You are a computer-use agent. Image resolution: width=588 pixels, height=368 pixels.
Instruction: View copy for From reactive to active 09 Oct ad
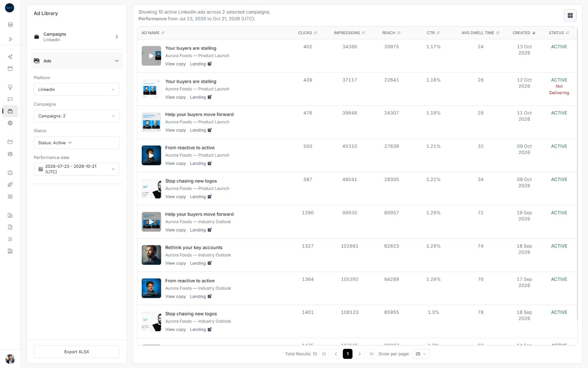click(x=175, y=163)
